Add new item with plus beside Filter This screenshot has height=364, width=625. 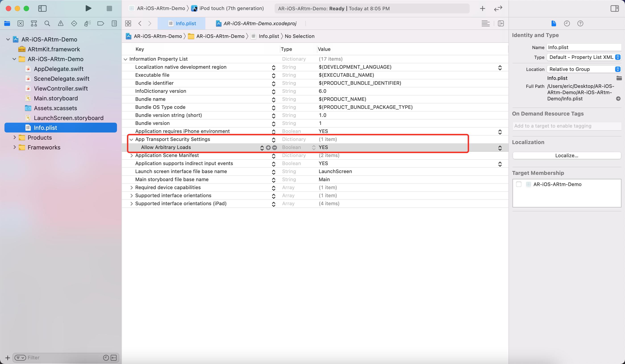coord(8,358)
